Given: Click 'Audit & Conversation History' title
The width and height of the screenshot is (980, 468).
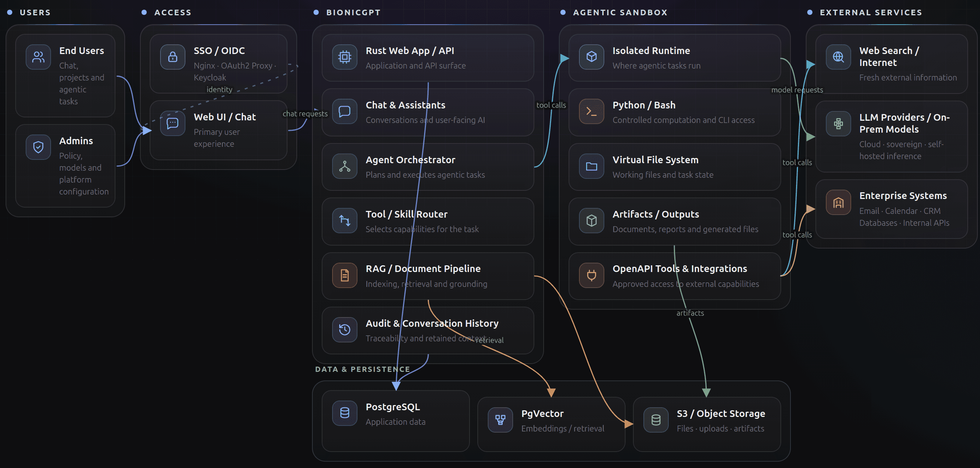Looking at the screenshot, I should coord(432,323).
